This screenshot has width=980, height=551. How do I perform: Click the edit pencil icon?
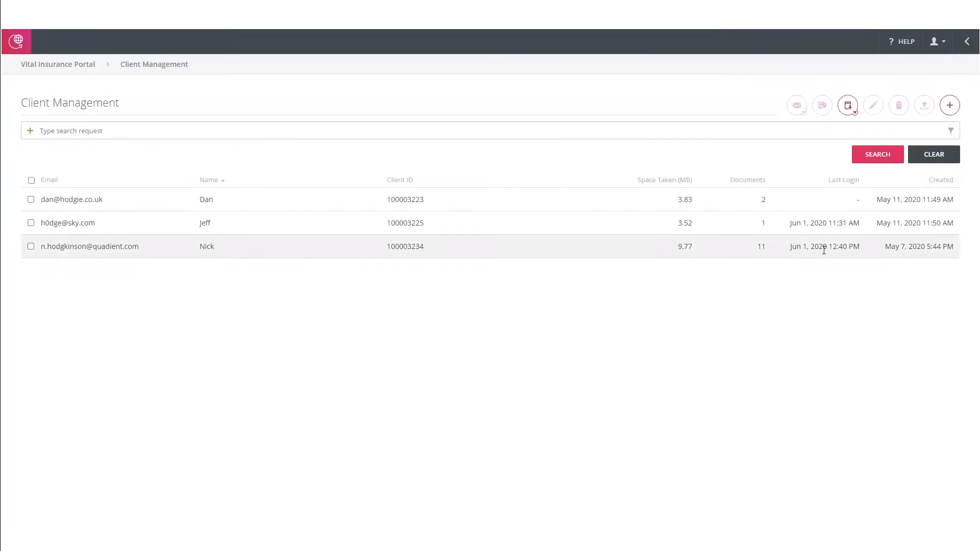click(873, 105)
